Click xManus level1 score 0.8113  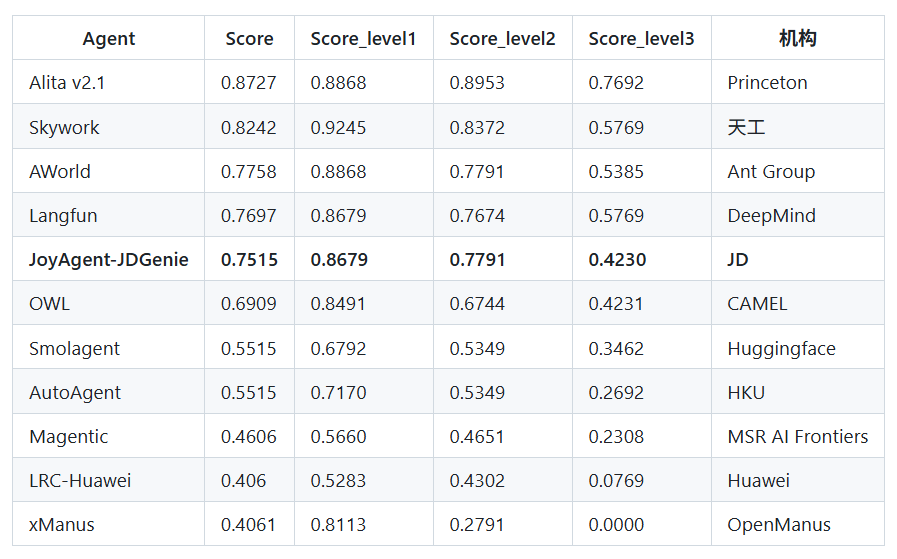(364, 524)
